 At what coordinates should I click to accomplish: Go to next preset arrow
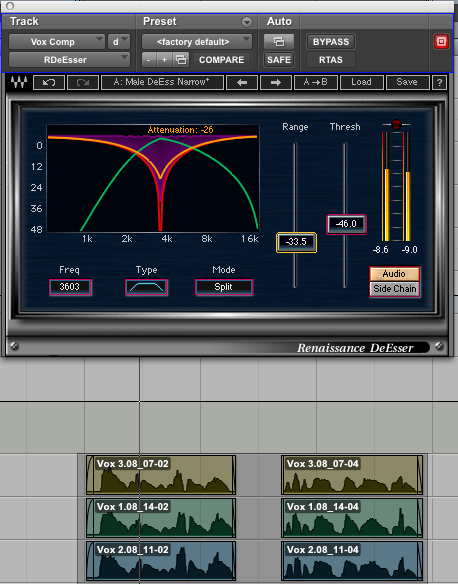(276, 82)
